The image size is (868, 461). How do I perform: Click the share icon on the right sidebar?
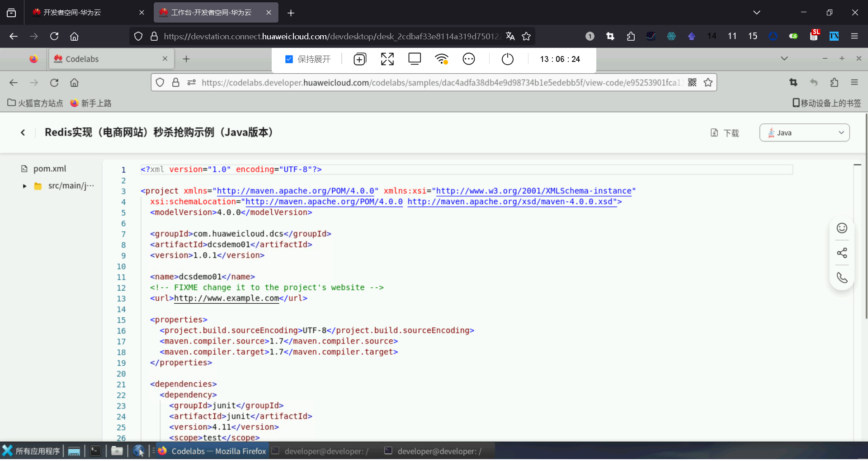pos(841,253)
